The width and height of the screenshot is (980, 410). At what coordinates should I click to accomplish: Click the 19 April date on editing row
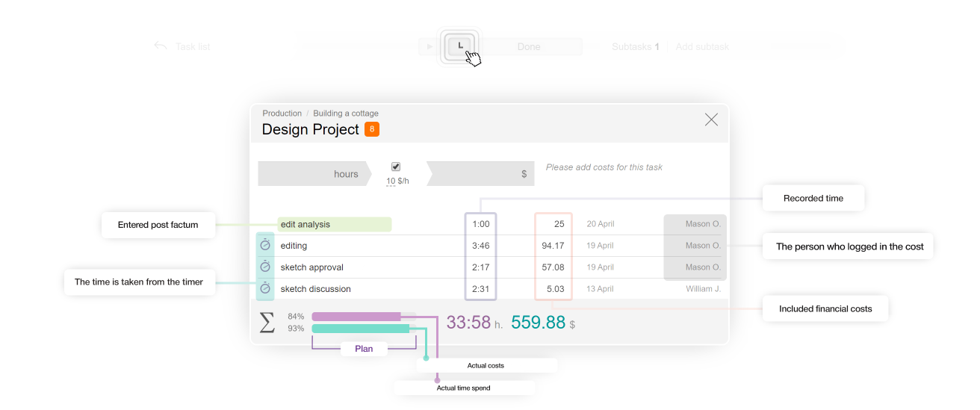pyautogui.click(x=601, y=246)
